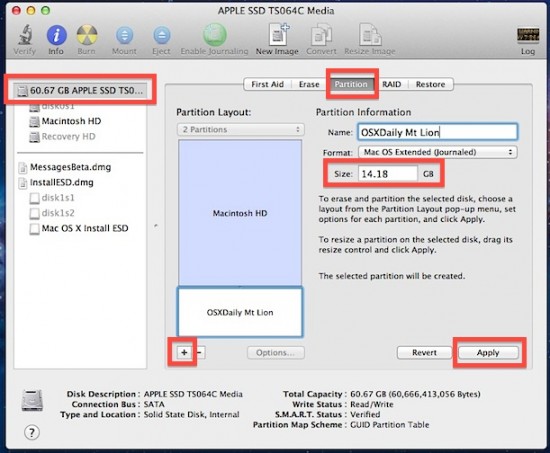This screenshot has height=453, width=550.
Task: Add a partition with the plus button
Action: (x=184, y=353)
